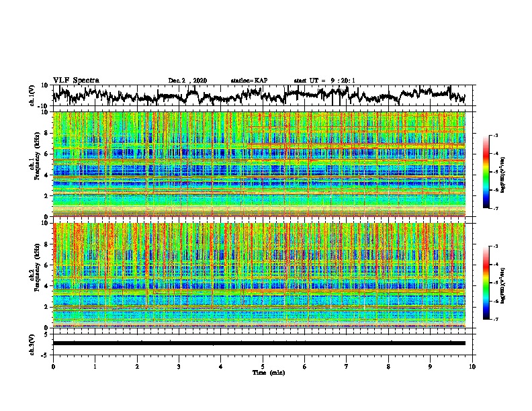The width and height of the screenshot is (532, 411).
Task: Select the ch.2 spectrogram panel
Action: (259, 275)
